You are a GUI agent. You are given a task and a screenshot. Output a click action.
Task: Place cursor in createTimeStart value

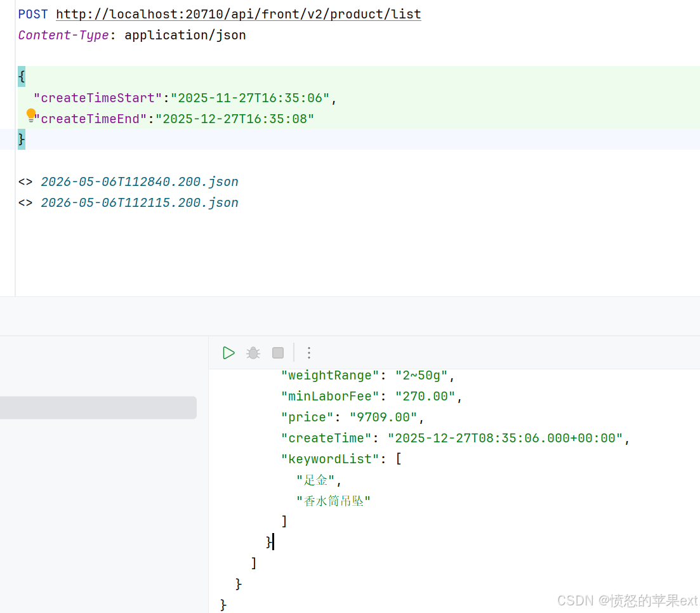250,98
